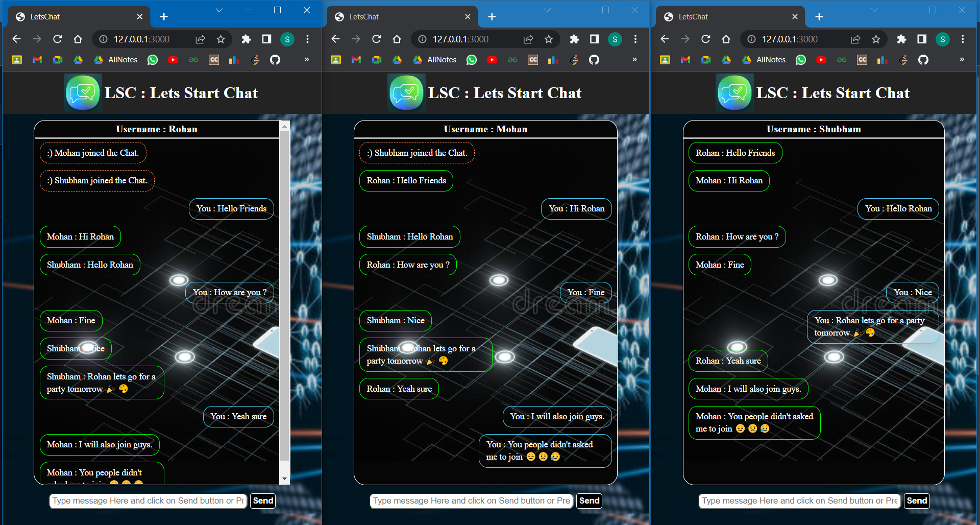Open the Chrome three-dot menu
This screenshot has height=525, width=980.
tap(307, 39)
